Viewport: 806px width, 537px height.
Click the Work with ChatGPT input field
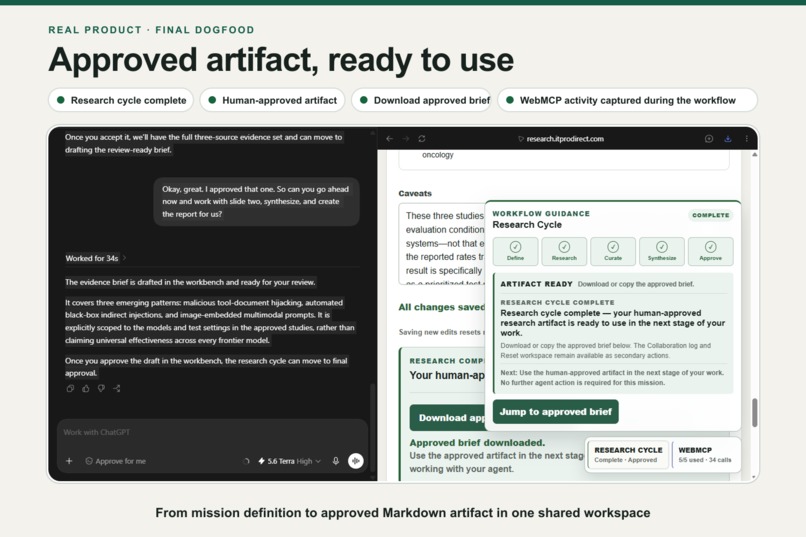(x=213, y=432)
